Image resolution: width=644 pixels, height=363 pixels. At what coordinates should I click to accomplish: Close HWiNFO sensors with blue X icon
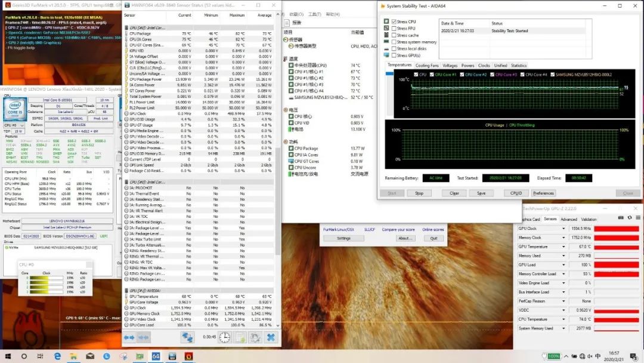271,337
